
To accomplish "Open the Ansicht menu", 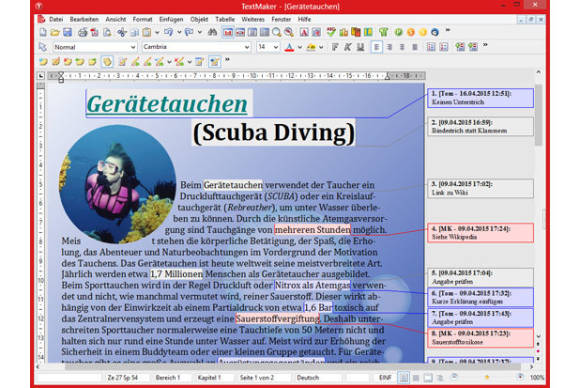I will coord(116,19).
